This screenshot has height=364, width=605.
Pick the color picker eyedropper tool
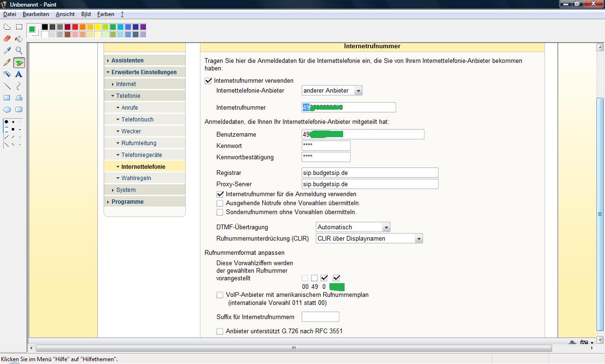(x=7, y=51)
